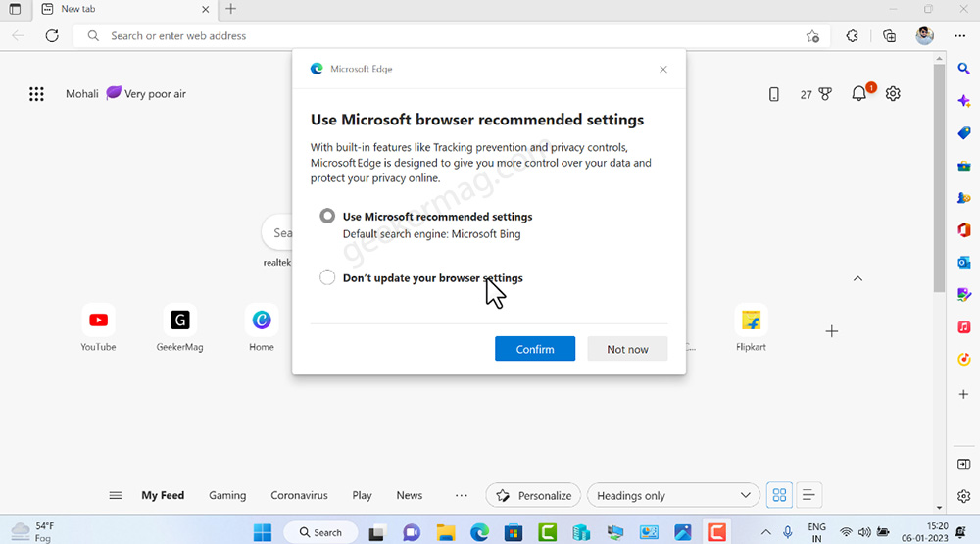Switch feed to list view
Screen dimensions: 980x544
coord(808,495)
